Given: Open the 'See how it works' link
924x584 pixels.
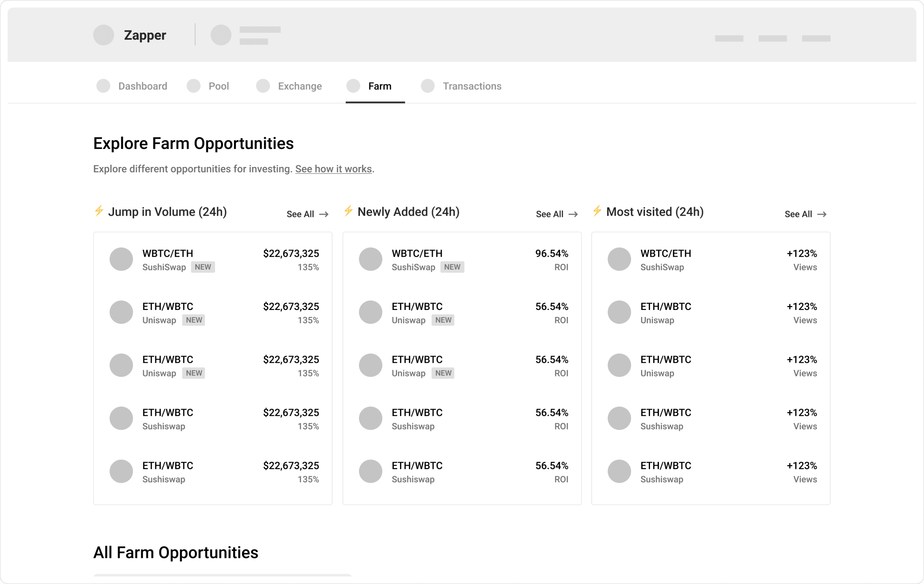Looking at the screenshot, I should pos(333,169).
